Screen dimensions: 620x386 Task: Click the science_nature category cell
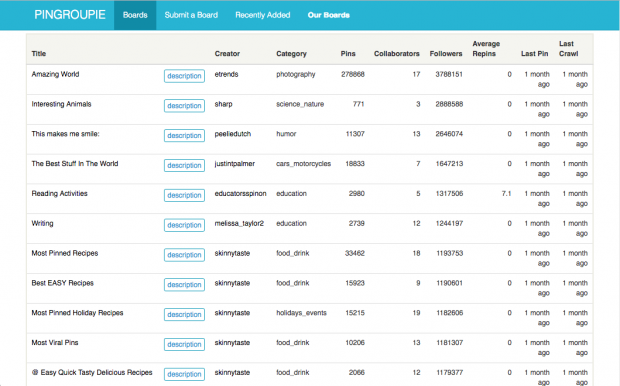pos(300,104)
